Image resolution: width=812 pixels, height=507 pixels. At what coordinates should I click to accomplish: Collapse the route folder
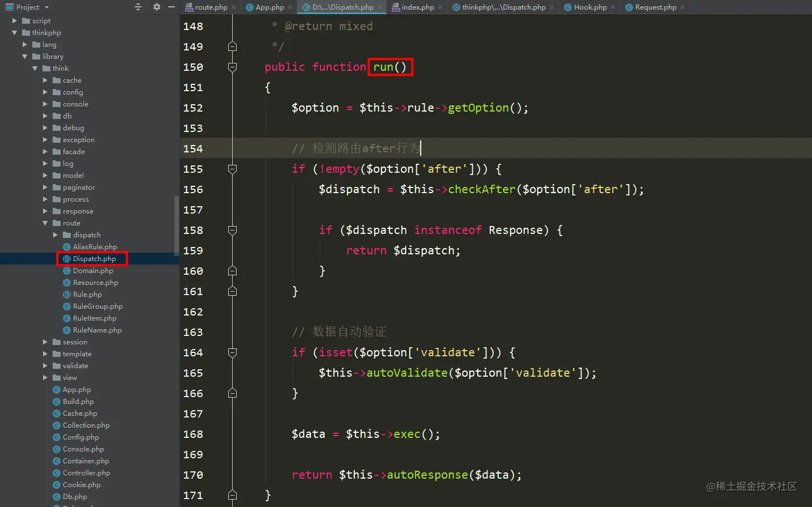[45, 223]
